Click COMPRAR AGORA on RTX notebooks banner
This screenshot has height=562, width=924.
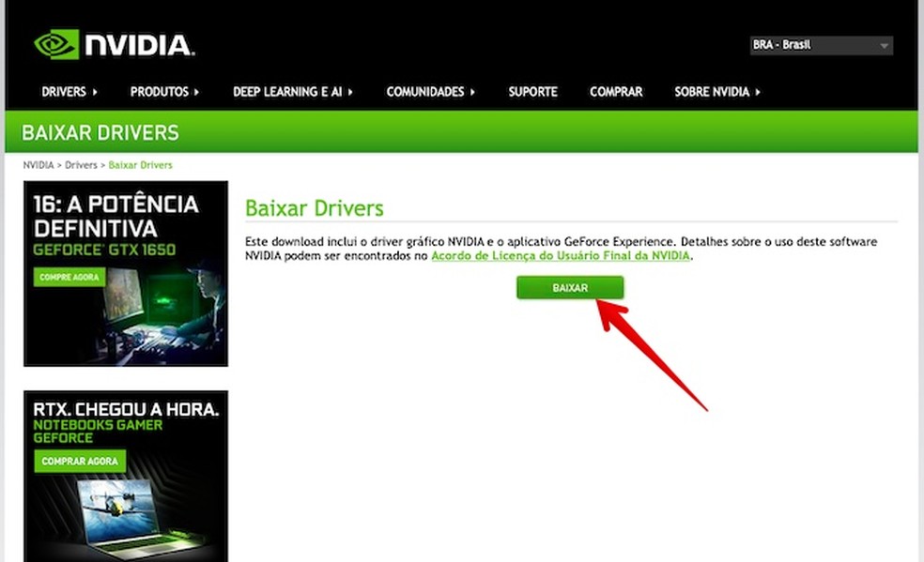(80, 462)
